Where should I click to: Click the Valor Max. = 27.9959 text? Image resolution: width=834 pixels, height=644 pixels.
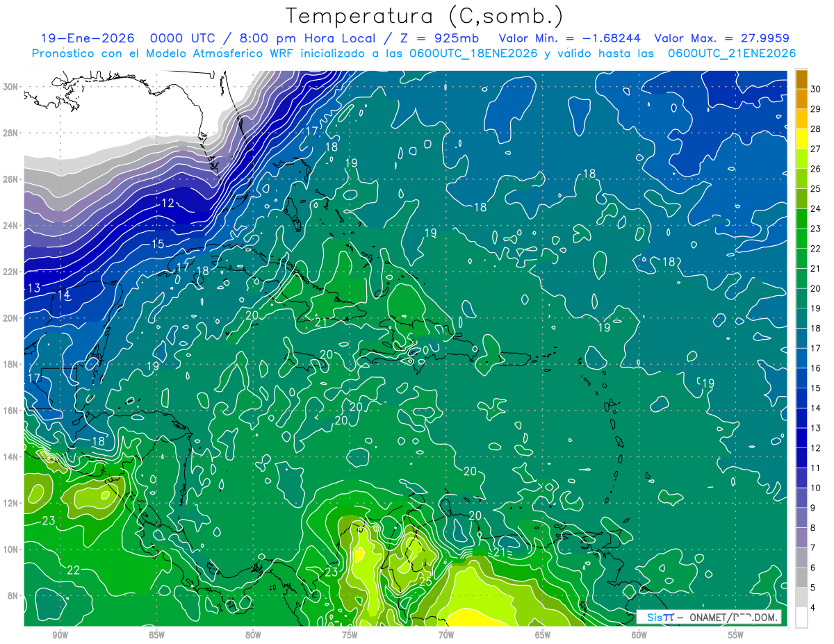pos(721,38)
